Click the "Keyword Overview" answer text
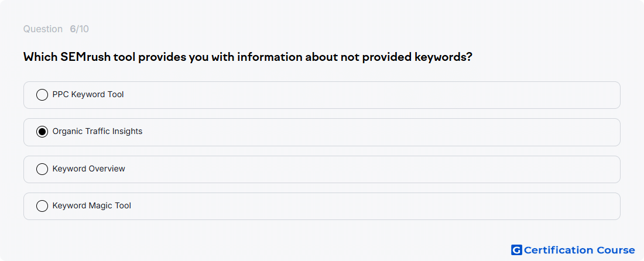 tap(89, 169)
